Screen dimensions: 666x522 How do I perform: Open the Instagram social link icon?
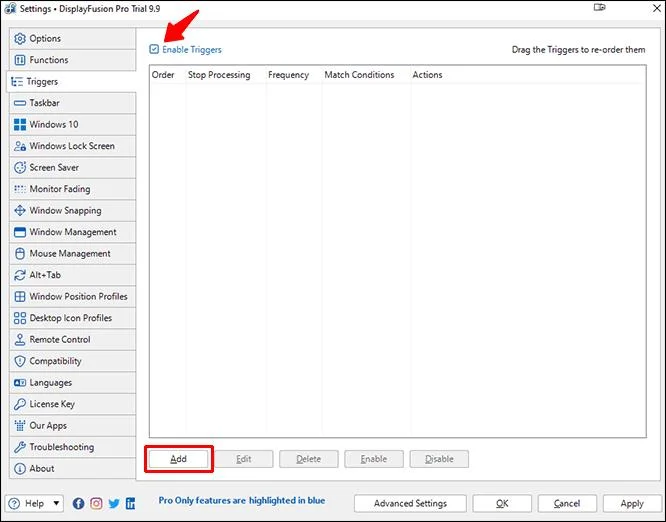tap(96, 504)
